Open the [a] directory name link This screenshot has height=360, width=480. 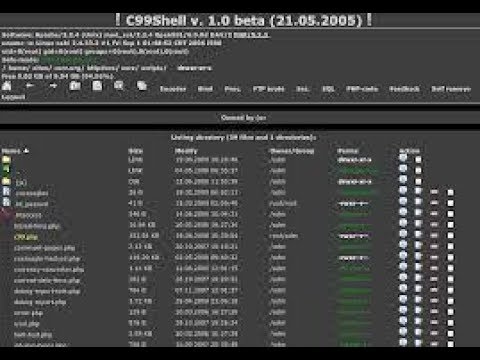[21, 182]
